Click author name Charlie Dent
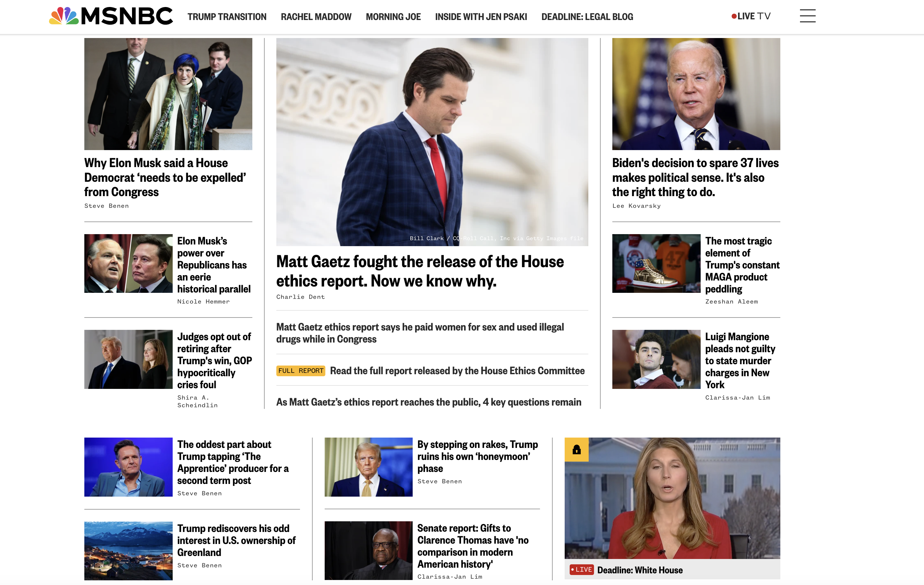 tap(300, 297)
